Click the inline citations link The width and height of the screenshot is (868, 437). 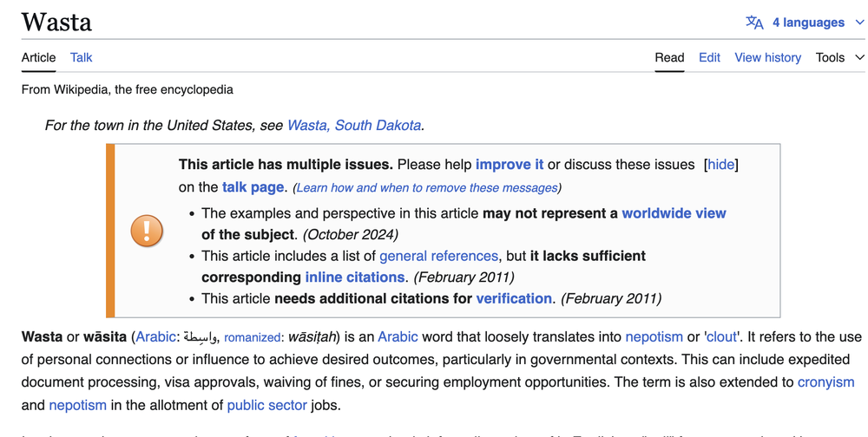355,277
